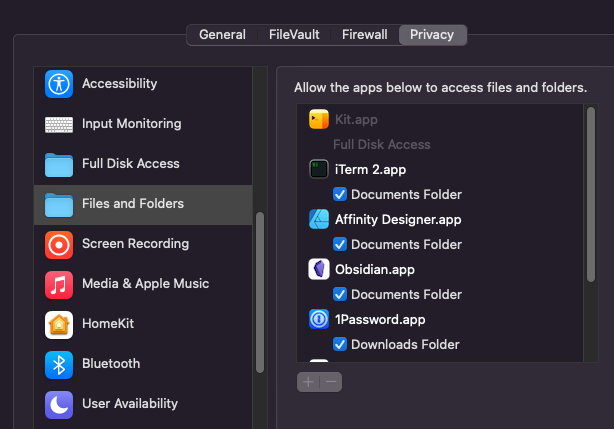The image size is (614, 429).
Task: Select Input Monitoring in the privacy list
Action: tap(143, 124)
